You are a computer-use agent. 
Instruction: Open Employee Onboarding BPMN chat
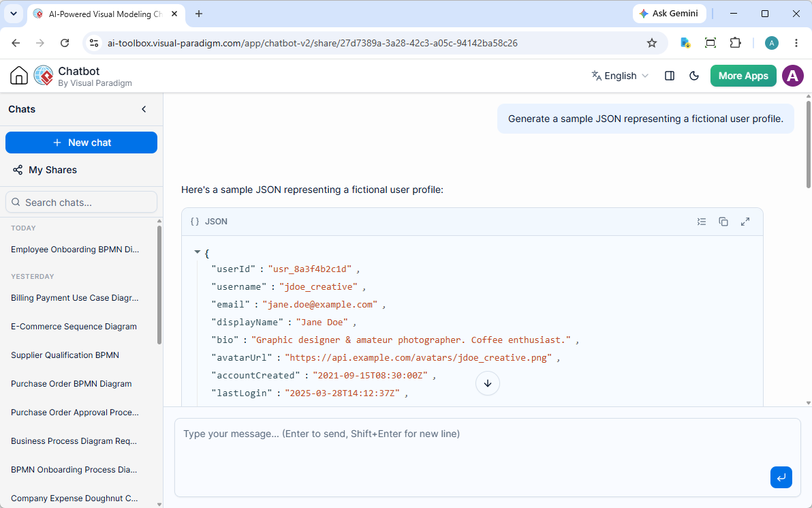point(75,250)
